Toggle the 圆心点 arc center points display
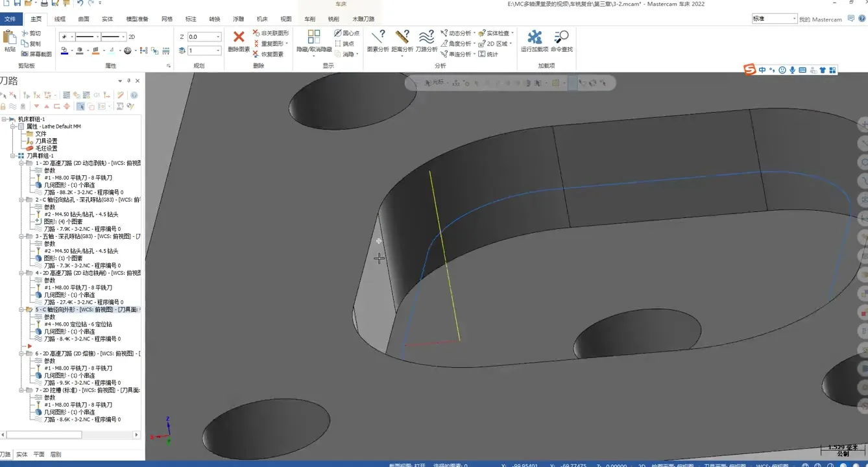 tap(346, 33)
